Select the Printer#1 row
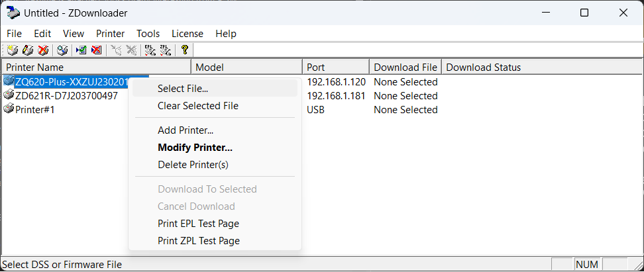The image size is (644, 272). click(x=35, y=110)
